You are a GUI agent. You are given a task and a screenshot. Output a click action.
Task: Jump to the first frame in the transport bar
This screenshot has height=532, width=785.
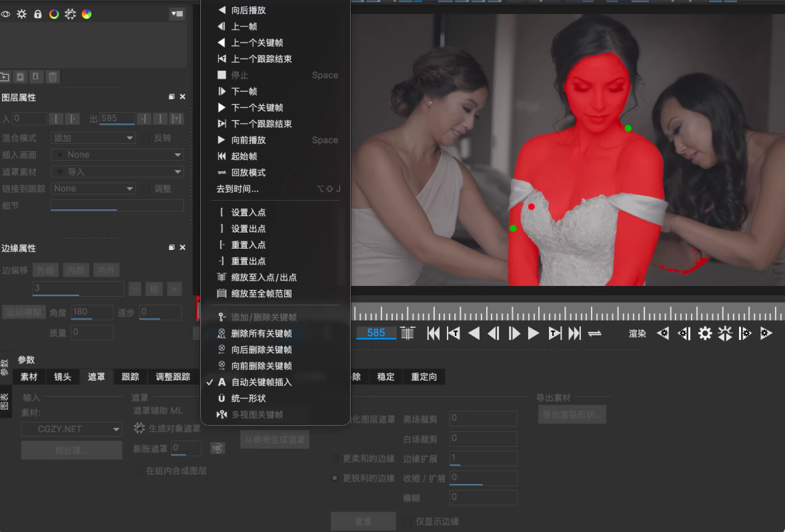[433, 333]
